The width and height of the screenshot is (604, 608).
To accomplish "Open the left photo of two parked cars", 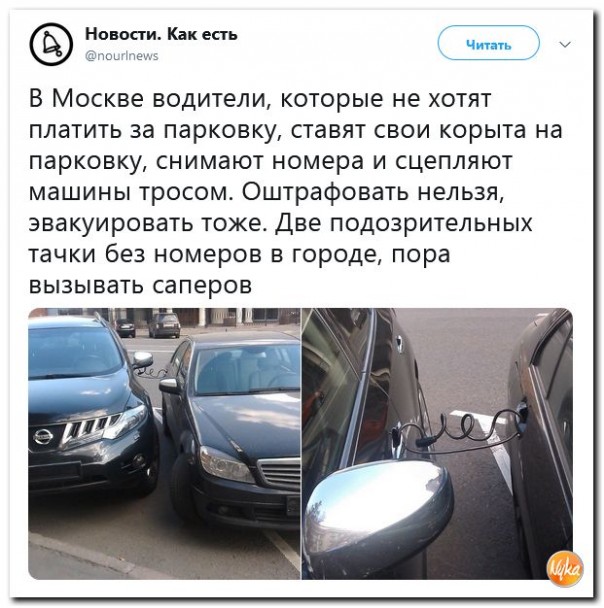I will pos(164,444).
